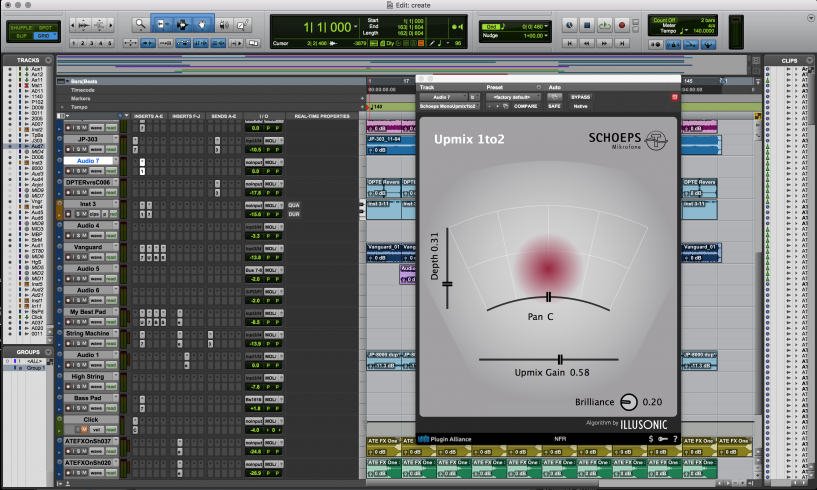The width and height of the screenshot is (817, 490).
Task: Click the Online clock button in transport
Action: tap(570, 25)
